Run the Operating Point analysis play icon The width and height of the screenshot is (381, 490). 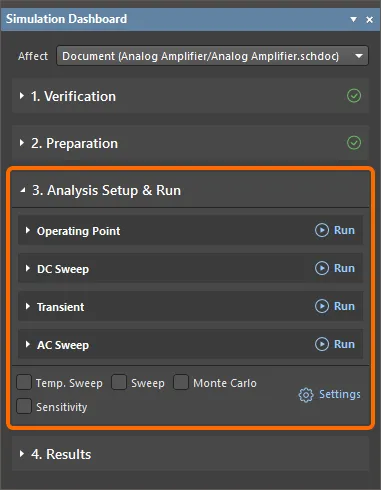(322, 230)
